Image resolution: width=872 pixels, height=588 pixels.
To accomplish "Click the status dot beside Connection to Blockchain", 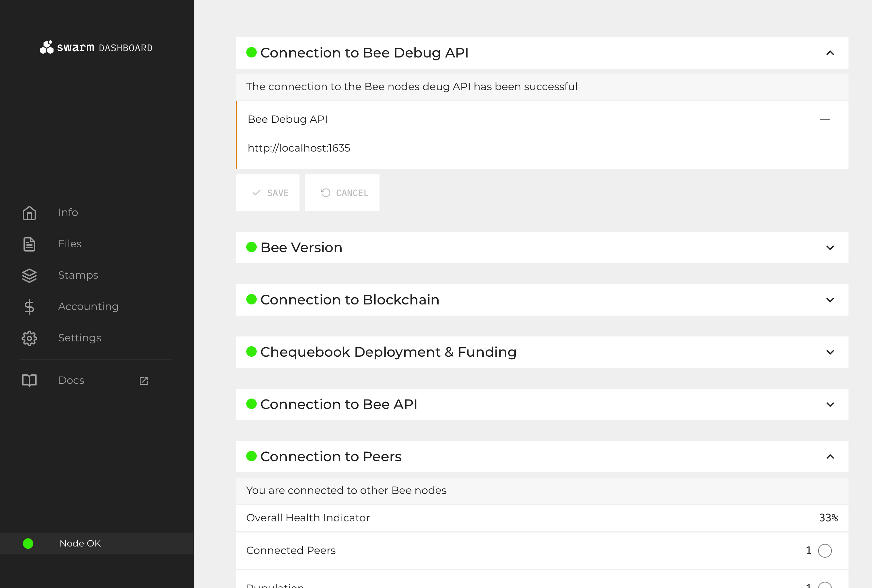I will pos(251,300).
